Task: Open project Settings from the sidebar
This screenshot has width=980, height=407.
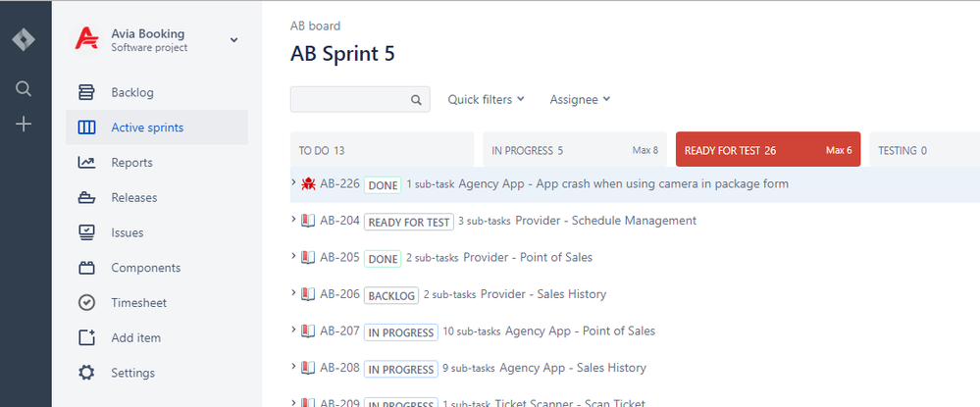Action: (157, 373)
